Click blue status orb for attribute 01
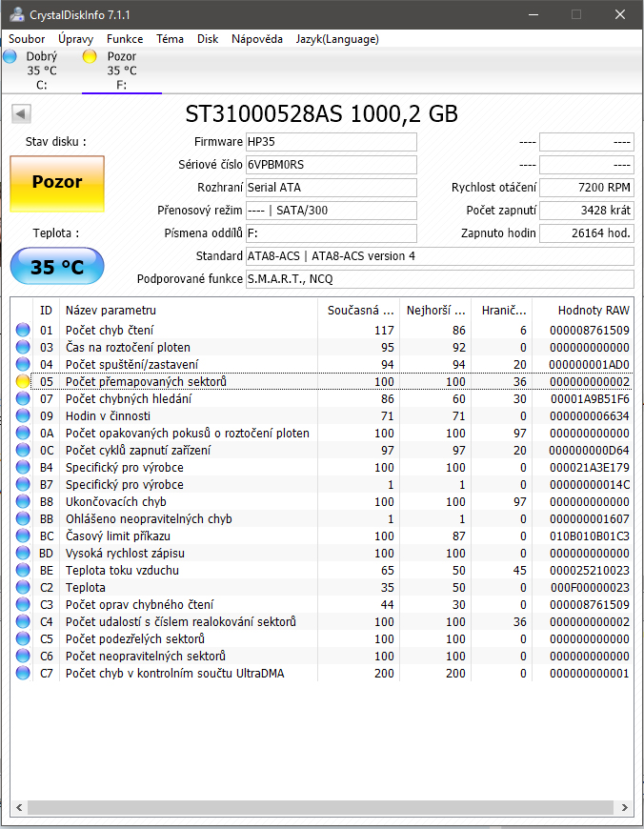 [24, 330]
